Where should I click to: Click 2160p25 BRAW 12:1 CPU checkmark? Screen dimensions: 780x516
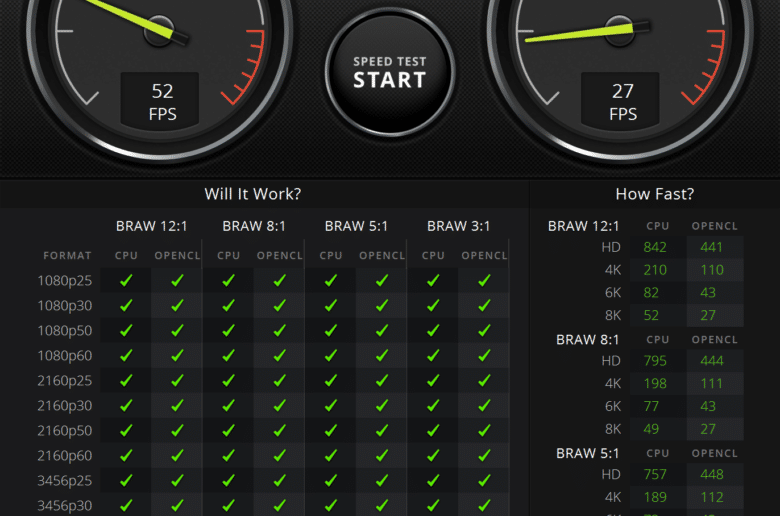[x=126, y=381]
